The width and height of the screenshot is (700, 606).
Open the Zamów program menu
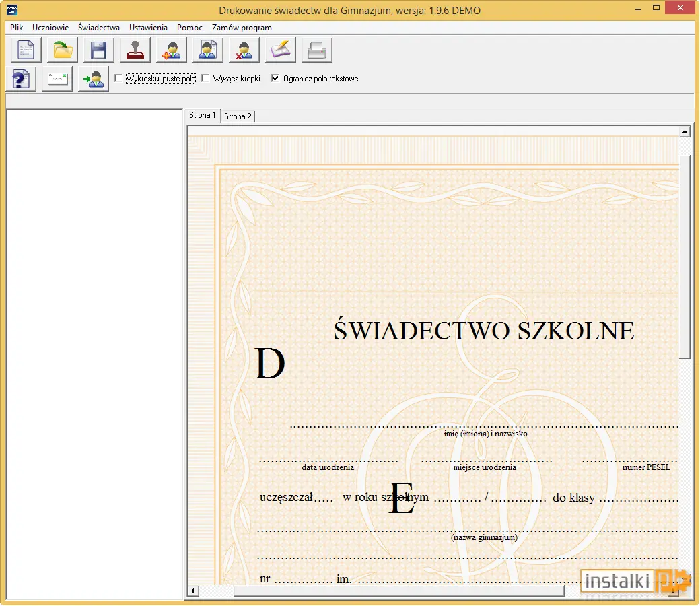pos(242,27)
